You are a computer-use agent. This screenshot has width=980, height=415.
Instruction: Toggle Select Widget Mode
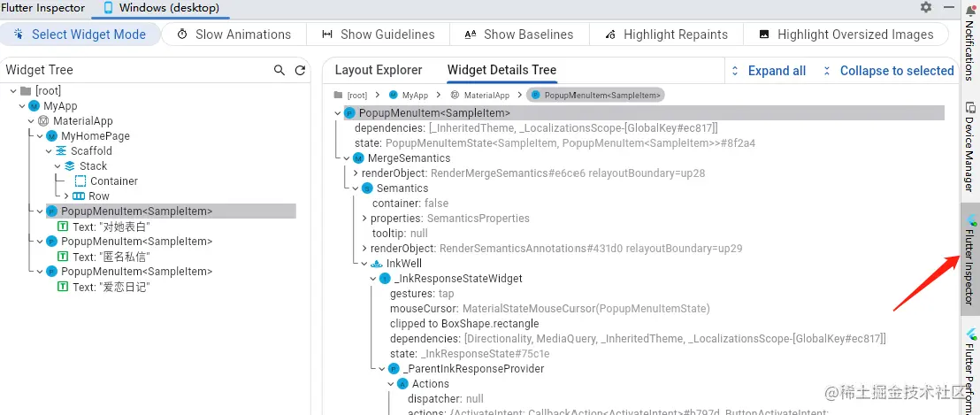80,35
